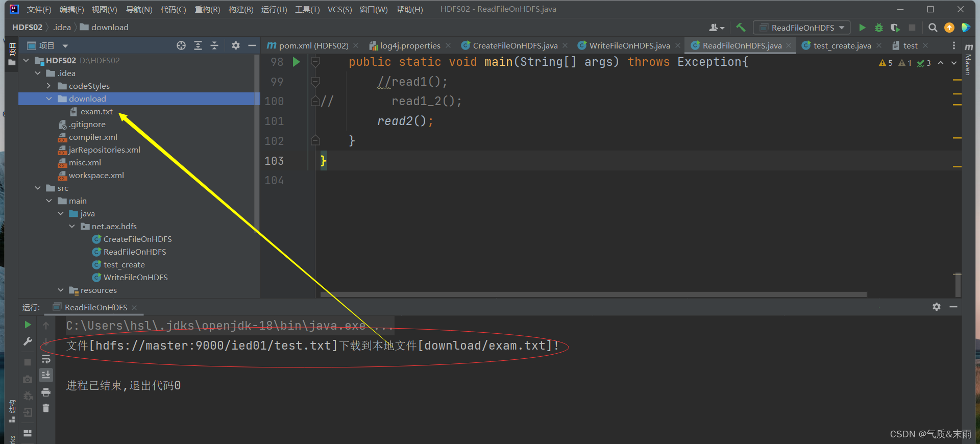This screenshot has width=980, height=444.
Task: Collapse the HDFS02 root node
Action: pyautogui.click(x=27, y=60)
